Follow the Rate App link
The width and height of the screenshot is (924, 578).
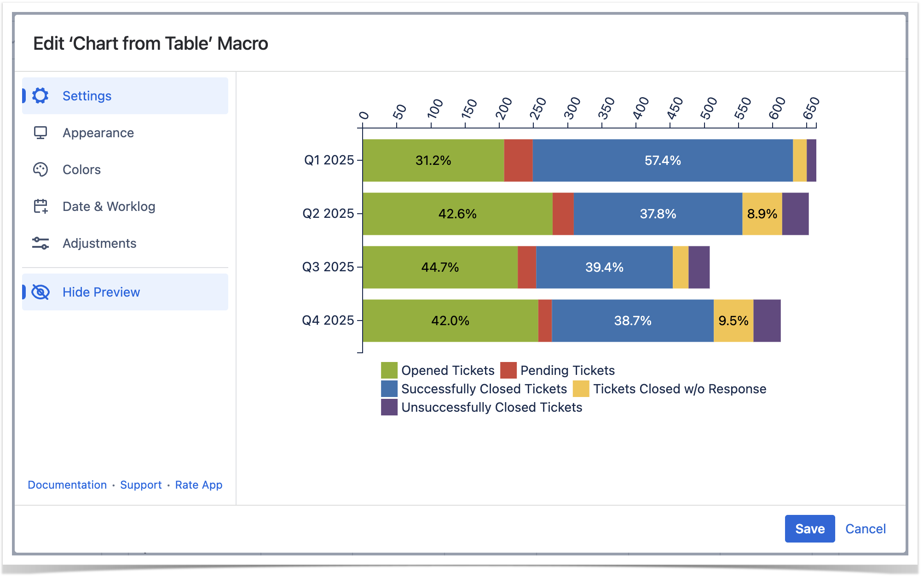point(199,485)
